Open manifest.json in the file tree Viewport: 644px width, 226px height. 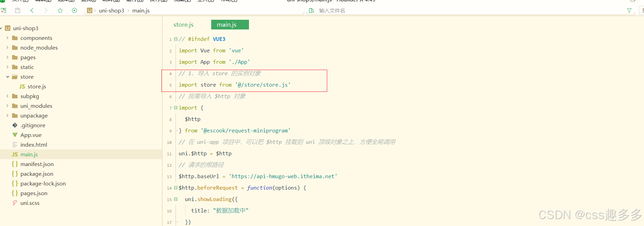point(37,164)
